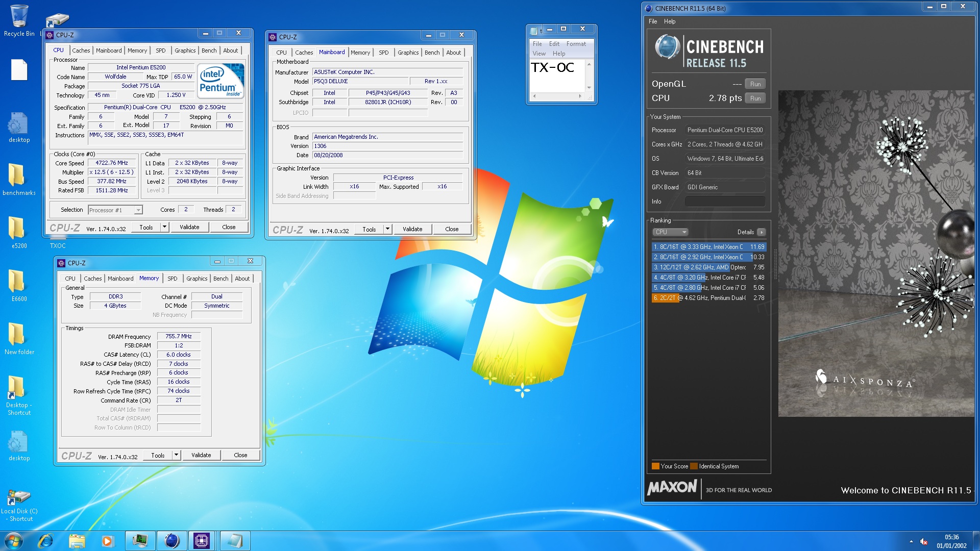Switch to the Cinebench taskbar icon
Viewport: 980px width, 551px height.
point(171,541)
